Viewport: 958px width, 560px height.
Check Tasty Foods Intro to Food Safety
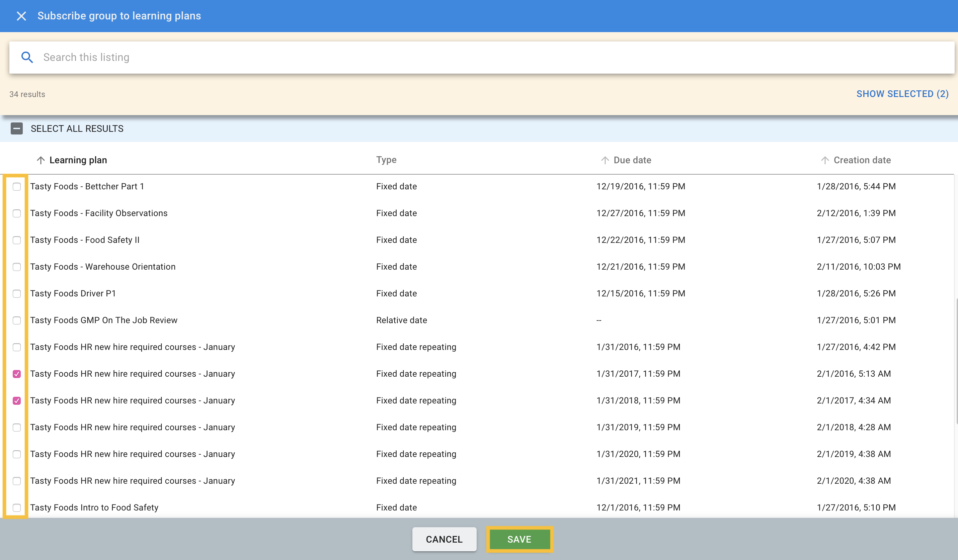[17, 507]
